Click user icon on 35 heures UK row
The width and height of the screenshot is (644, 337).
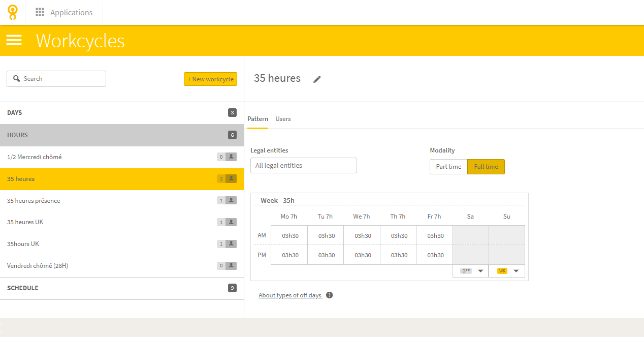(232, 222)
